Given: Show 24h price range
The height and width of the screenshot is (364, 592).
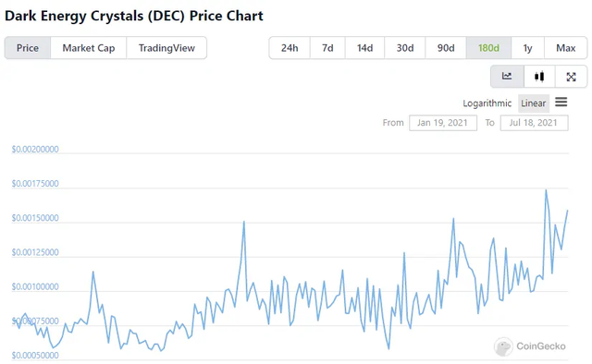Looking at the screenshot, I should pyautogui.click(x=290, y=48).
